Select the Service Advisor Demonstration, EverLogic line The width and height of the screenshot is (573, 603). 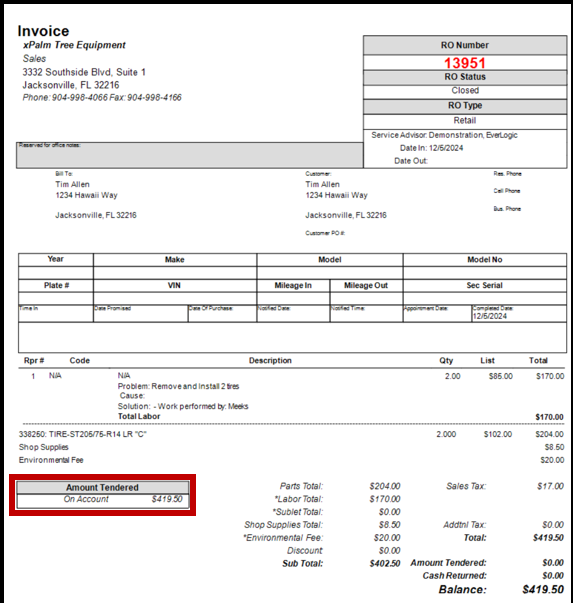point(444,135)
